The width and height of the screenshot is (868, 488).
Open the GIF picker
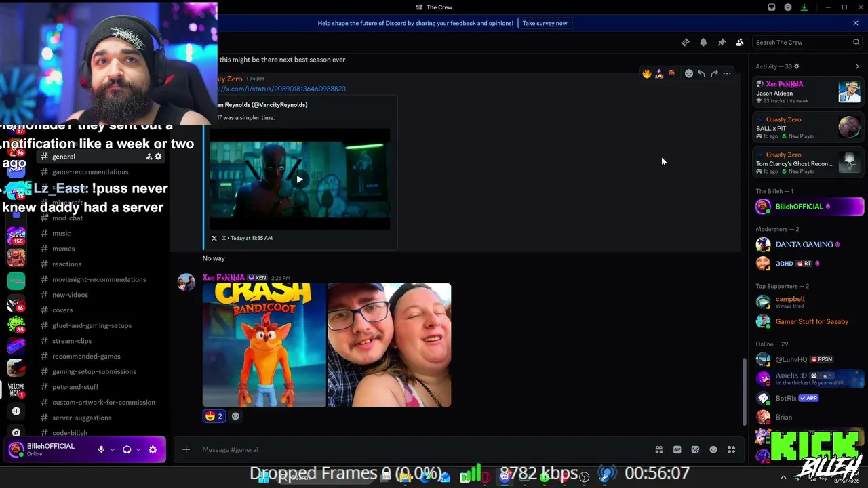pyautogui.click(x=677, y=449)
